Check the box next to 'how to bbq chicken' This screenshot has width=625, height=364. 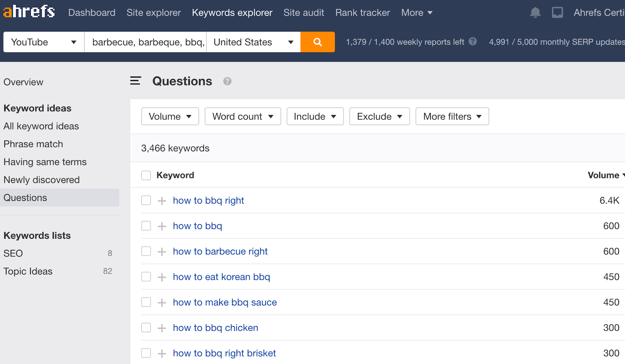146,327
